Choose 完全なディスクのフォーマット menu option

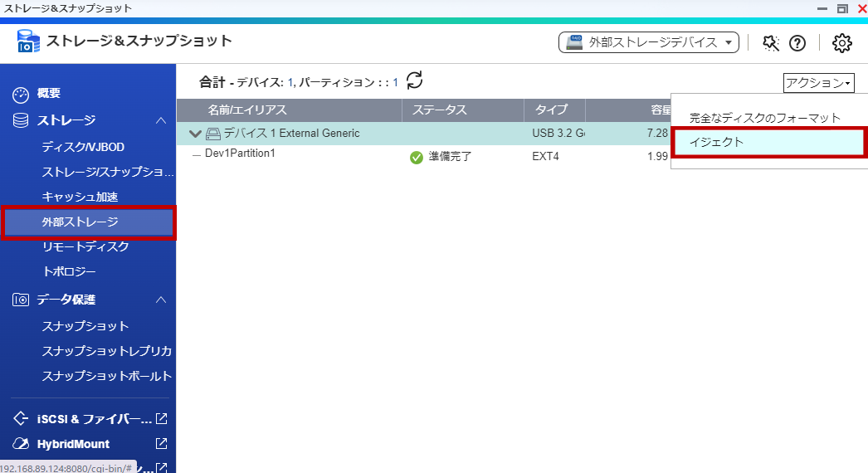(x=765, y=118)
